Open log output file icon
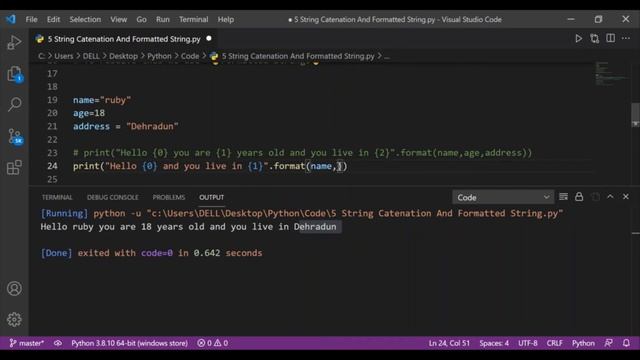The width and height of the screenshot is (640, 360). coord(595,197)
